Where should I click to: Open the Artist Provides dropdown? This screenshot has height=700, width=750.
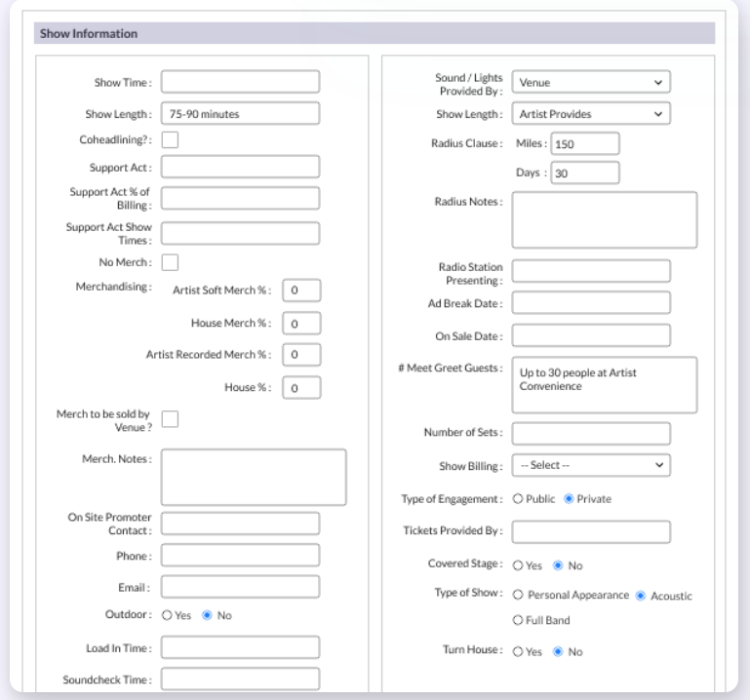[591, 114]
